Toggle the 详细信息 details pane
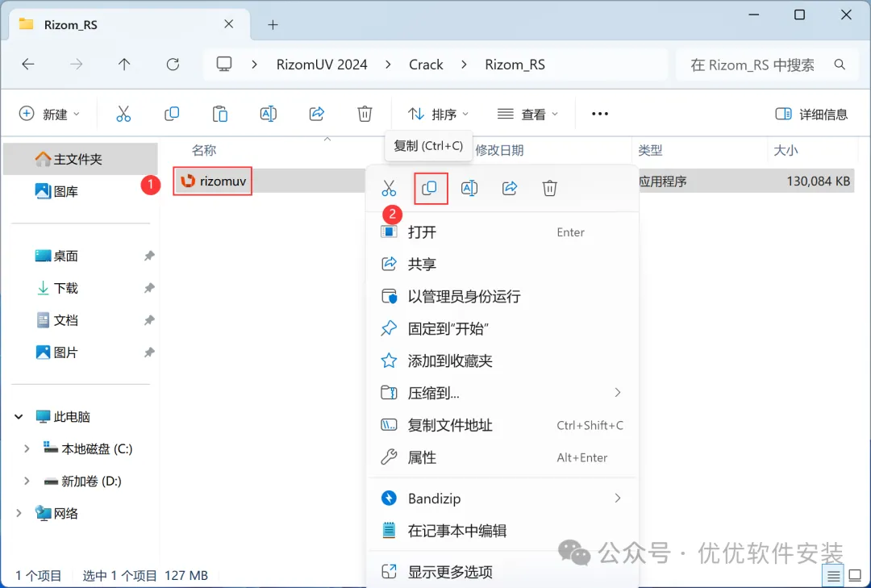 coord(811,114)
